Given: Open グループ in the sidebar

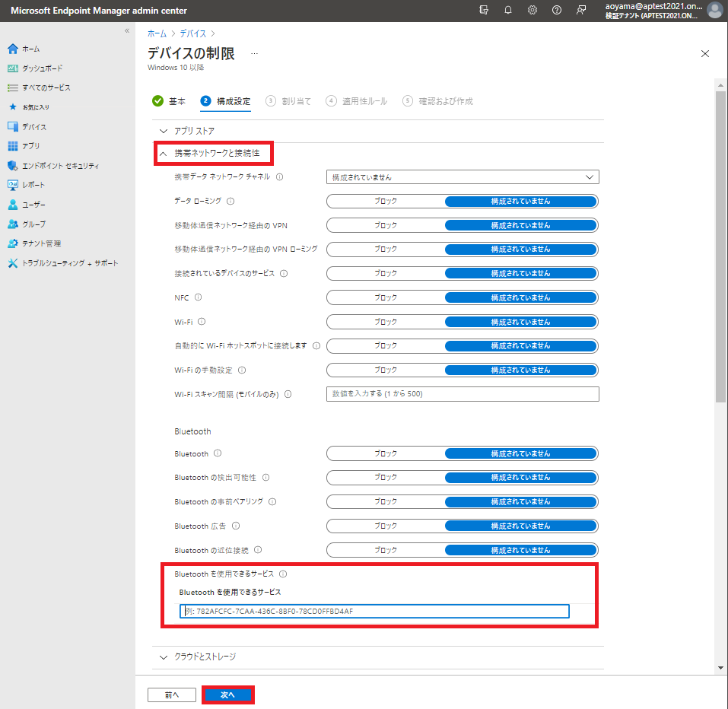Looking at the screenshot, I should [x=27, y=224].
